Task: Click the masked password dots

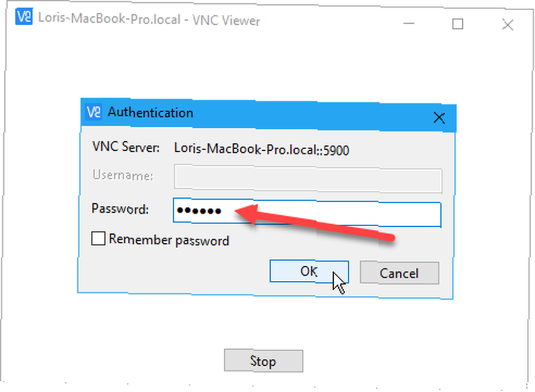Action: click(199, 211)
